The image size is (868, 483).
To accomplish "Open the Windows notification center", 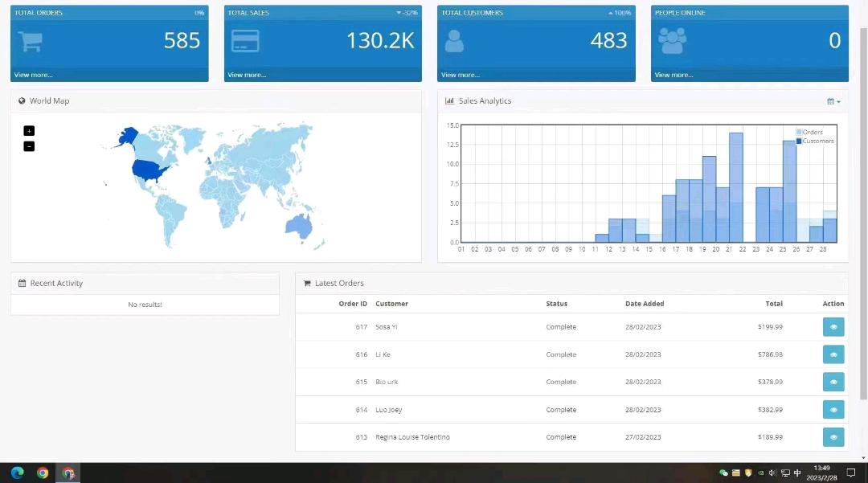I will (x=851, y=473).
